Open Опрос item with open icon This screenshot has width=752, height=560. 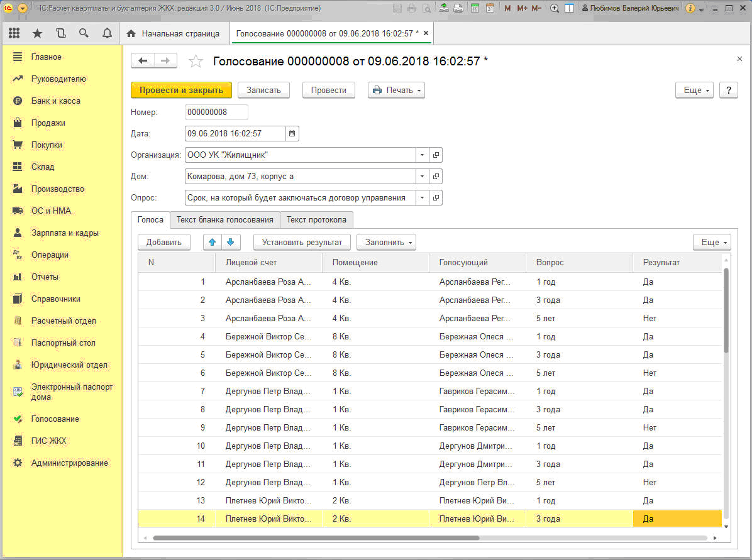pos(436,197)
